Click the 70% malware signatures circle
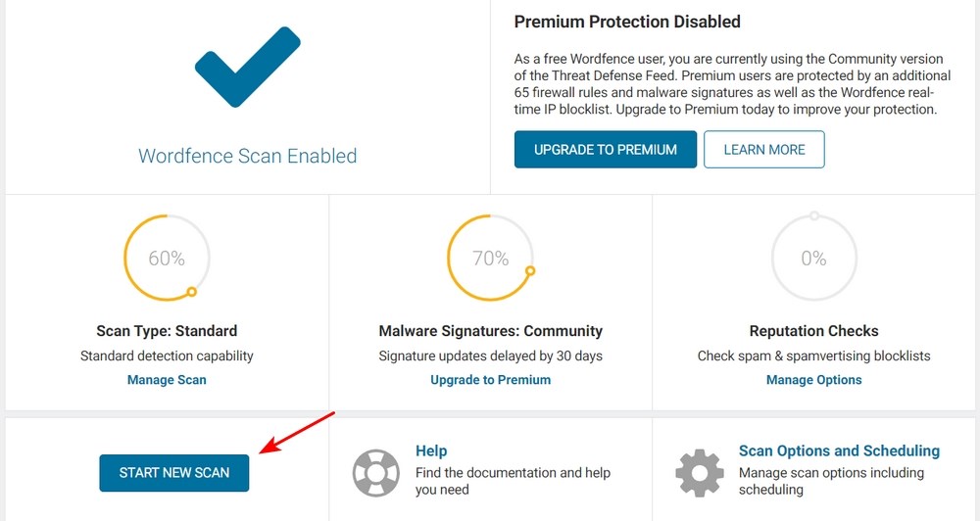The image size is (980, 521). coord(491,258)
